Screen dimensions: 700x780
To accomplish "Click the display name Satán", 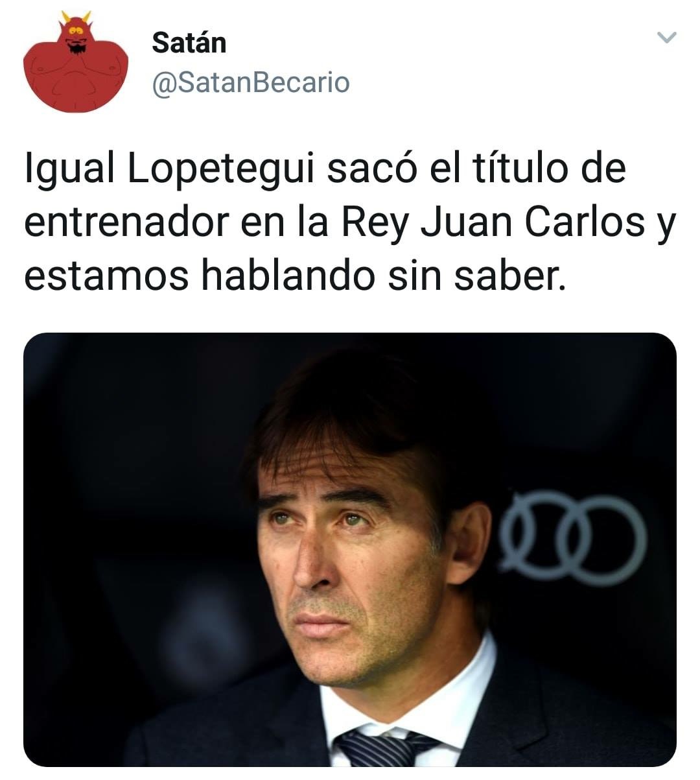I will click(189, 43).
